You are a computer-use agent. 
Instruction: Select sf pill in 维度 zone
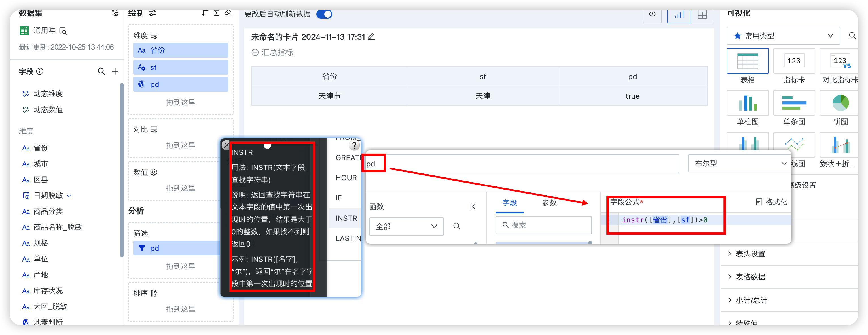point(181,67)
